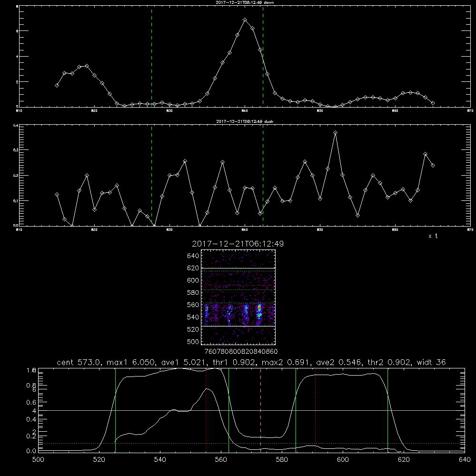Screen dimensions: 476x476
Task: Click the bottom plot x-axis label '600'
Action: coord(343,460)
